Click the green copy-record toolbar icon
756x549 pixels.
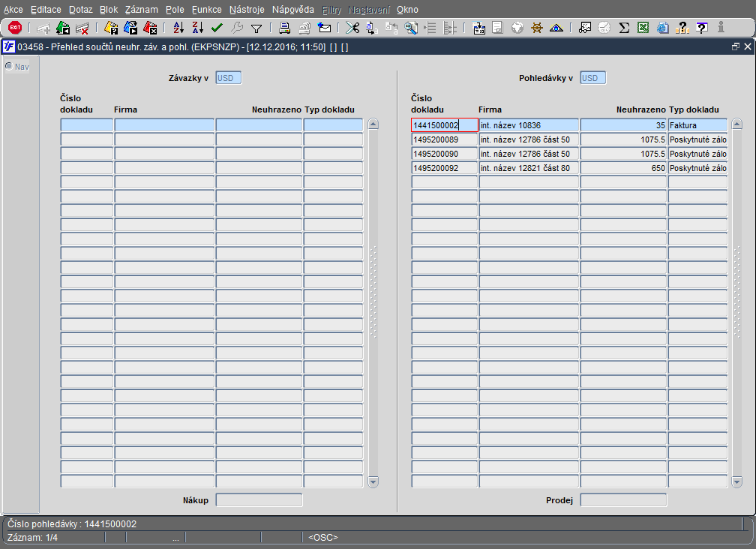pyautogui.click(x=63, y=28)
